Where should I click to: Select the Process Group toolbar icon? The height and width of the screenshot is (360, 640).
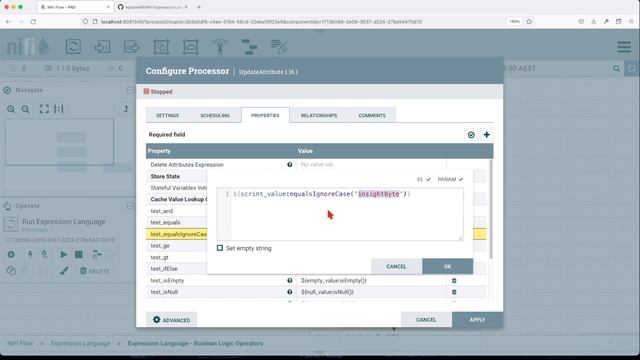point(161,47)
